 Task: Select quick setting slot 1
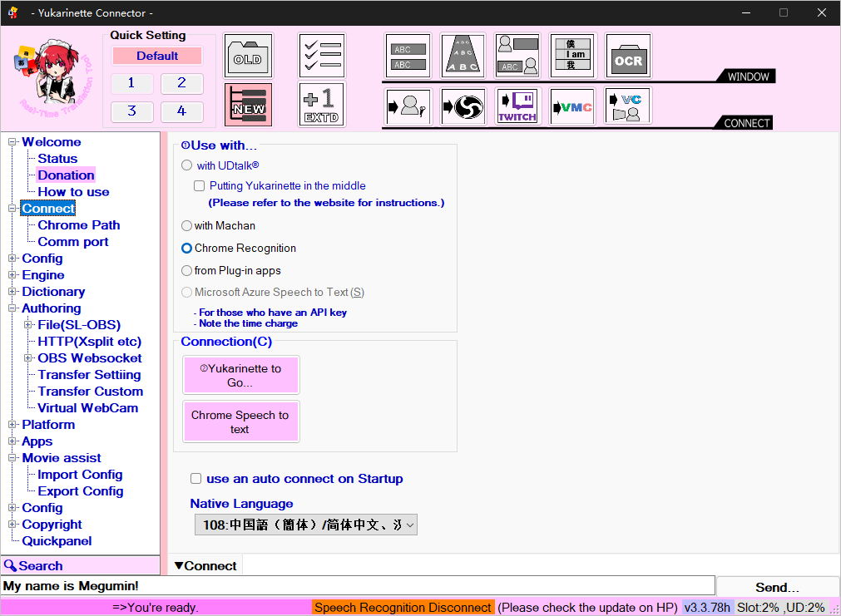[x=131, y=83]
